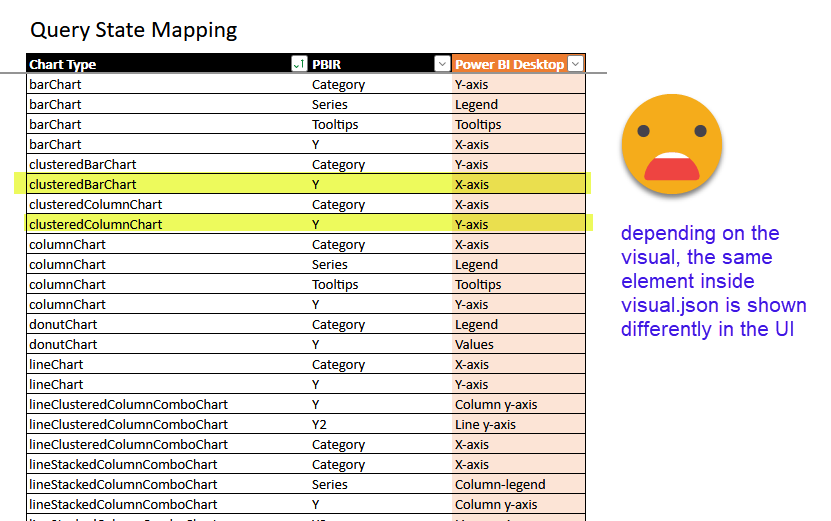Click Series cell in lineStackedColumnComboChart row

(x=330, y=484)
